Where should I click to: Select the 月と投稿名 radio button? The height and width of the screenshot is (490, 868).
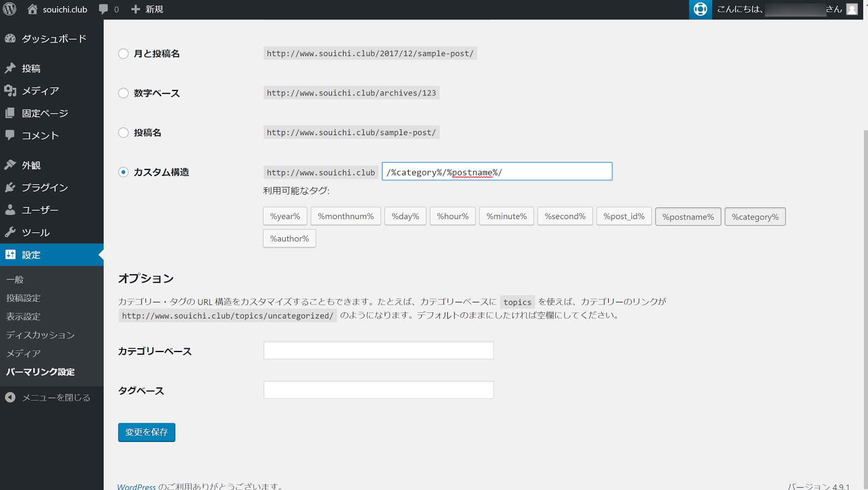(x=124, y=54)
